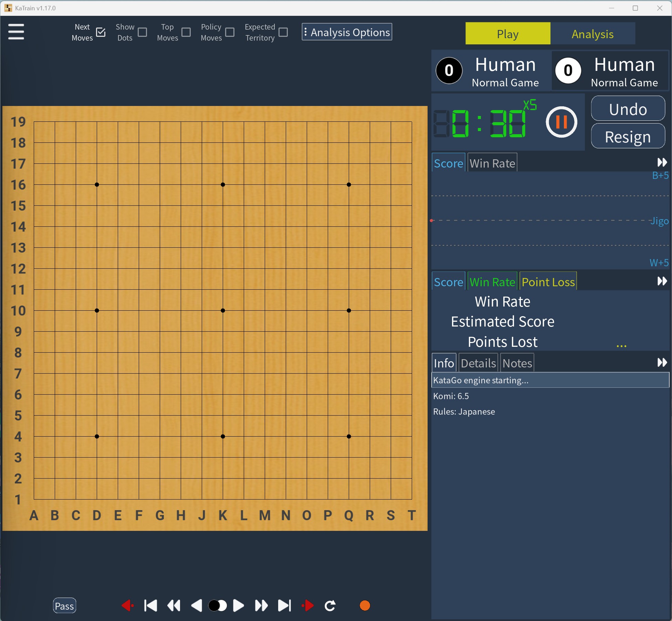Image resolution: width=672 pixels, height=621 pixels.
Task: Collapse the Info notes panel
Action: click(x=662, y=362)
